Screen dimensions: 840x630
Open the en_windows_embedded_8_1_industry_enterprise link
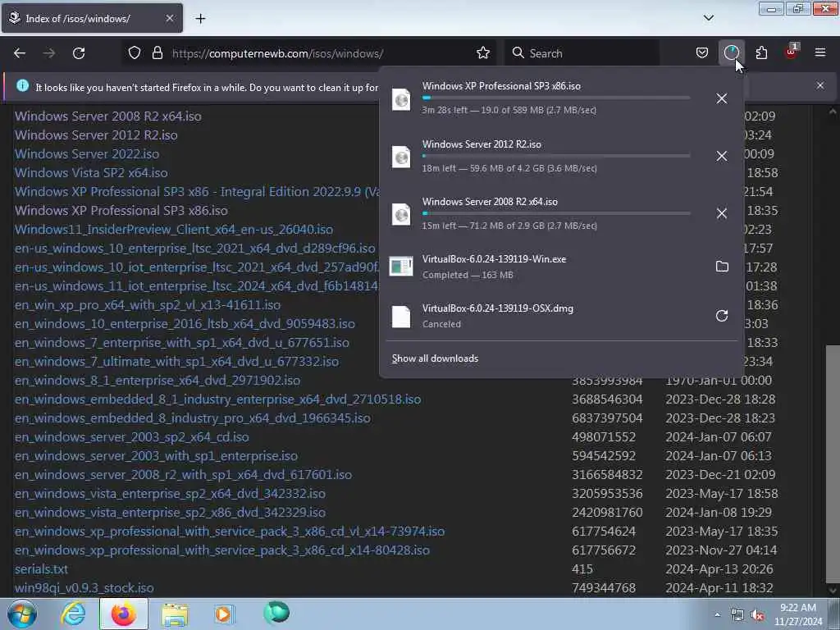(217, 399)
